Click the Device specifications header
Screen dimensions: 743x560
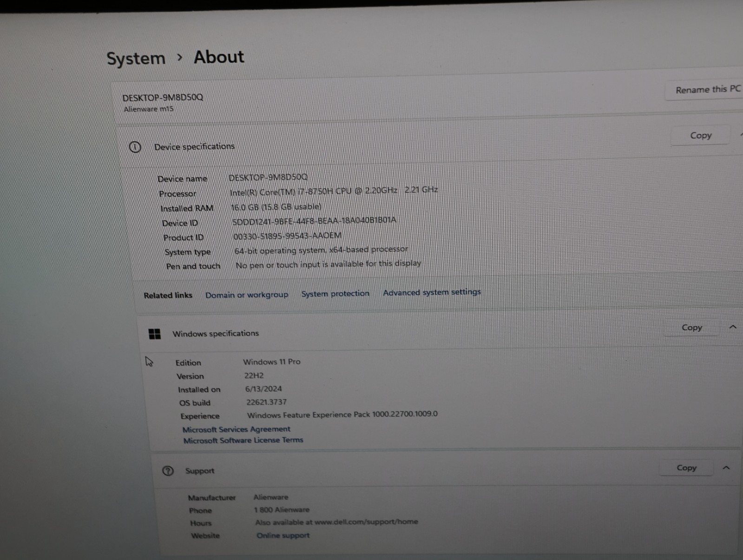click(194, 146)
